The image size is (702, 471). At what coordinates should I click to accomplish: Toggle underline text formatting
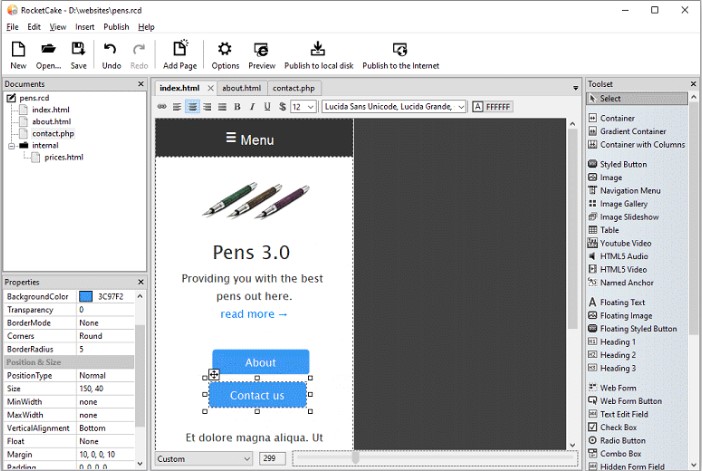pyautogui.click(x=267, y=107)
